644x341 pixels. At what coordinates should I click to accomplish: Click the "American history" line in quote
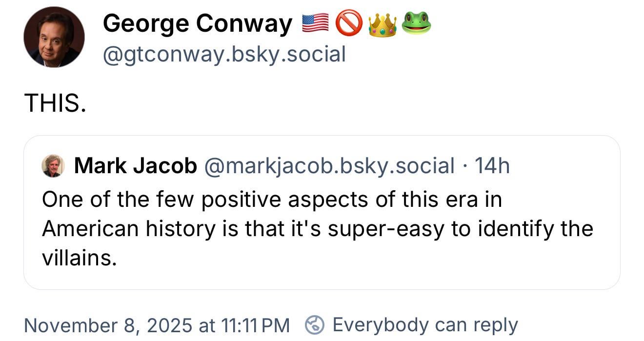(130, 229)
